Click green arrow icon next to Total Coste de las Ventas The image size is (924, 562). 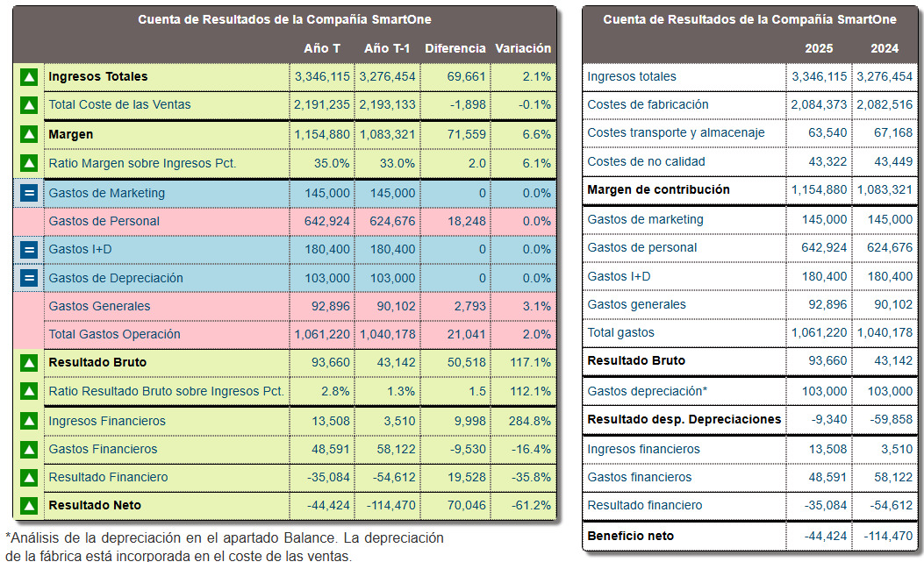[x=29, y=105]
